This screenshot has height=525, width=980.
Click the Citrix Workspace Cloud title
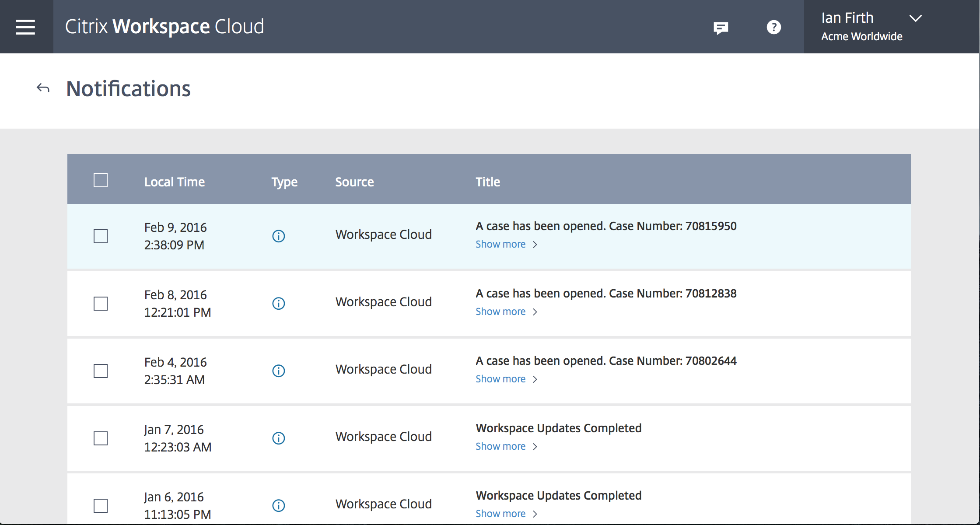[x=164, y=27]
